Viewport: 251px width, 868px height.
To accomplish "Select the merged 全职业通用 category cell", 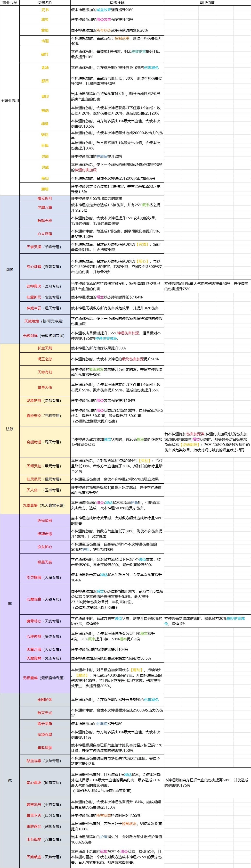I will pyautogui.click(x=10, y=100).
